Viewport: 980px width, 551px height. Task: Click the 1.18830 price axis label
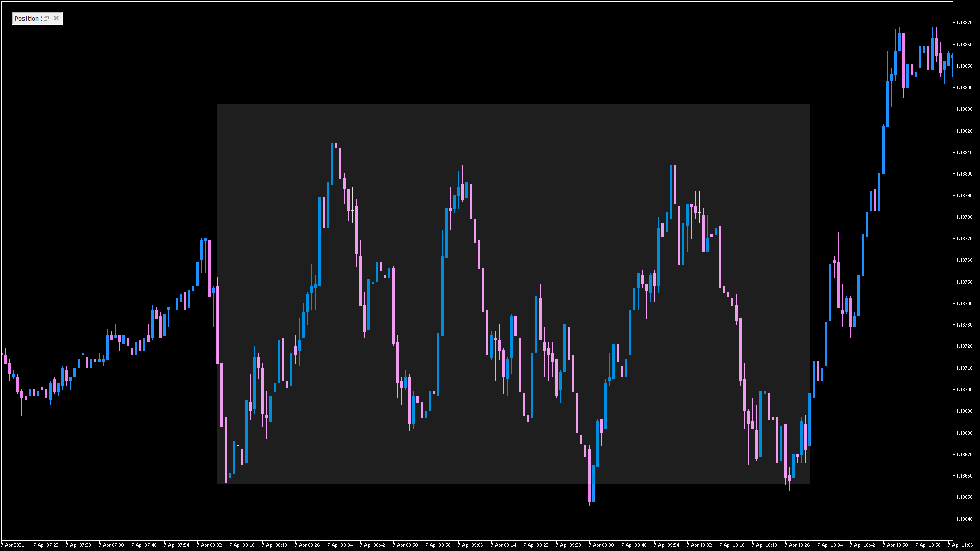coord(964,109)
